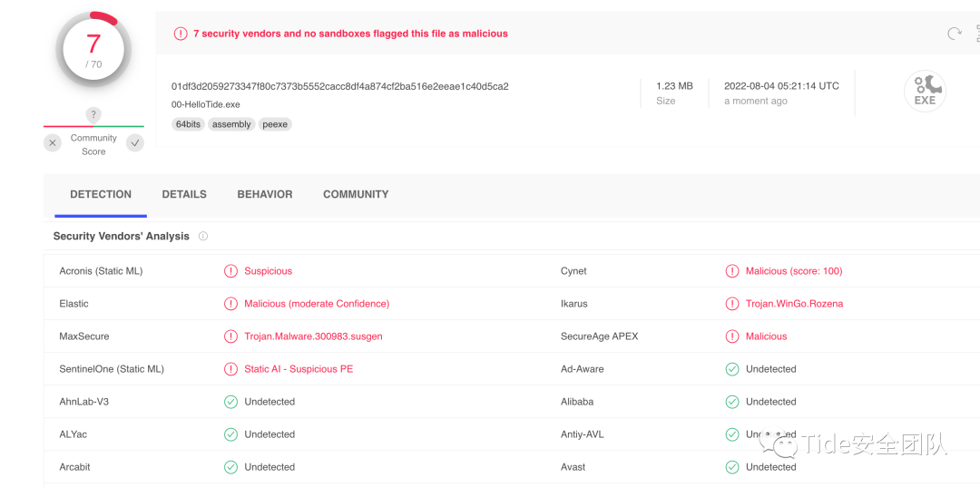980x487 pixels.
Task: Open the BEHAVIOR tab
Action: (x=265, y=194)
